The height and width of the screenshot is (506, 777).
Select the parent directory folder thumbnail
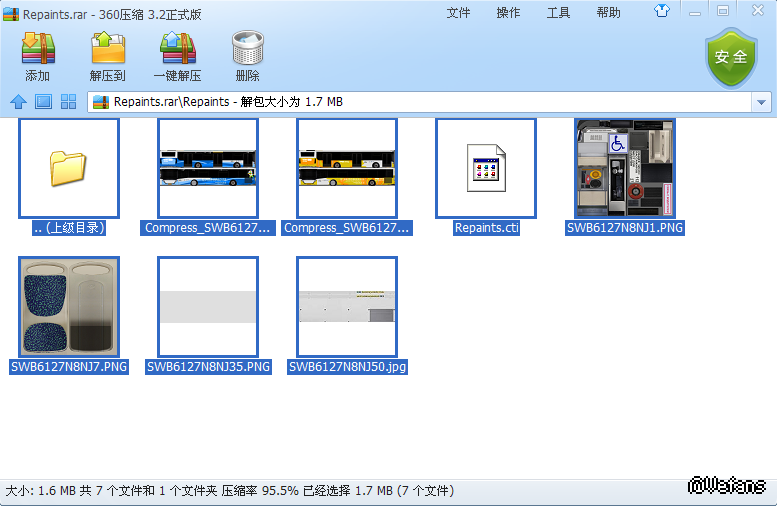click(x=69, y=169)
